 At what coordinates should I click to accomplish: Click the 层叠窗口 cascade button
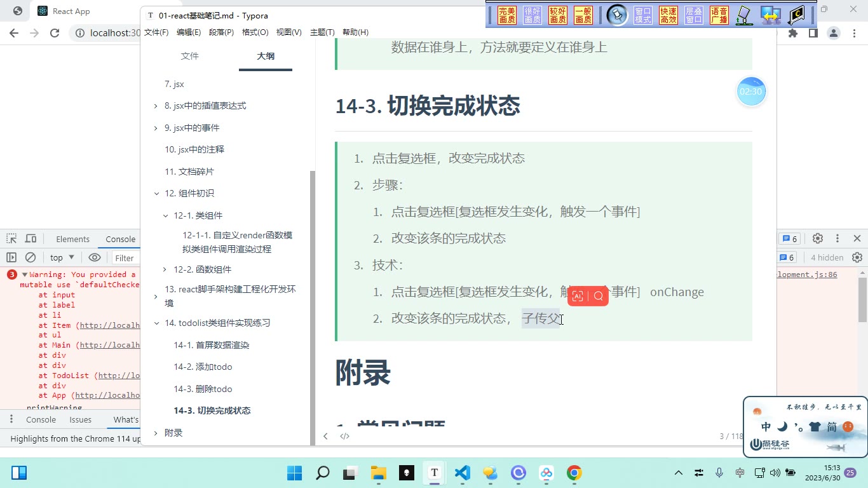point(694,15)
